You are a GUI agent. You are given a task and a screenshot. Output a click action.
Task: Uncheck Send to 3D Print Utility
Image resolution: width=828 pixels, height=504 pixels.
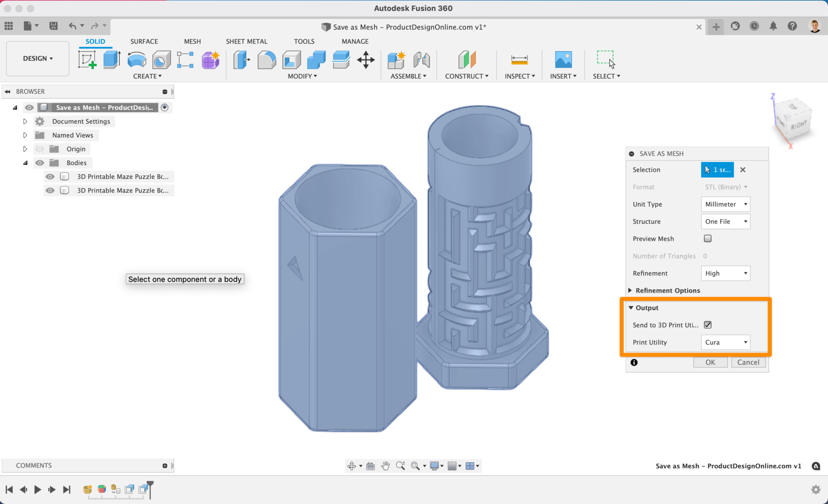click(708, 325)
